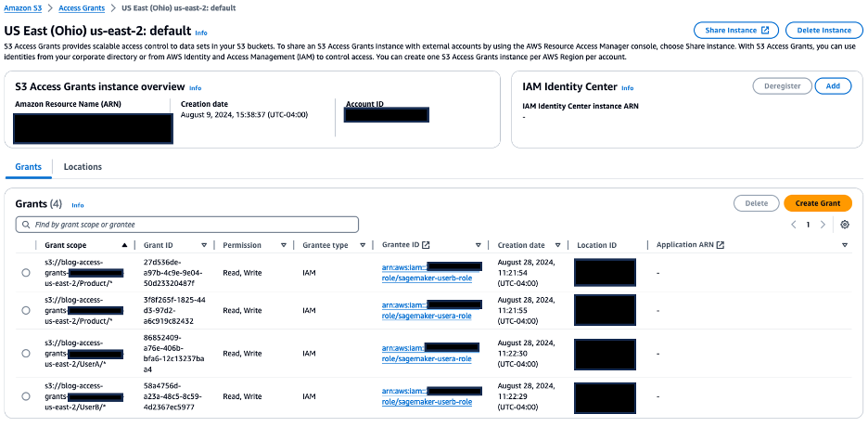868x427 pixels.
Task: Click page number 1 in pagination
Action: tap(809, 225)
